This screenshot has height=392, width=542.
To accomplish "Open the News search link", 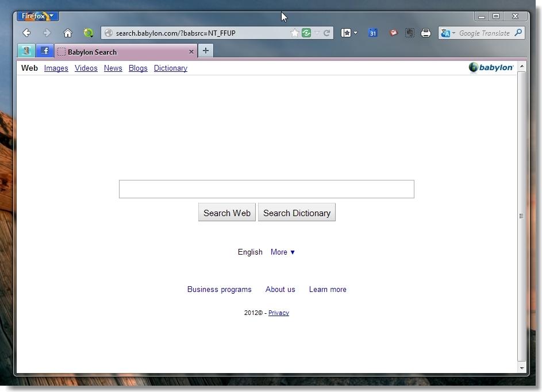I will pyautogui.click(x=113, y=68).
